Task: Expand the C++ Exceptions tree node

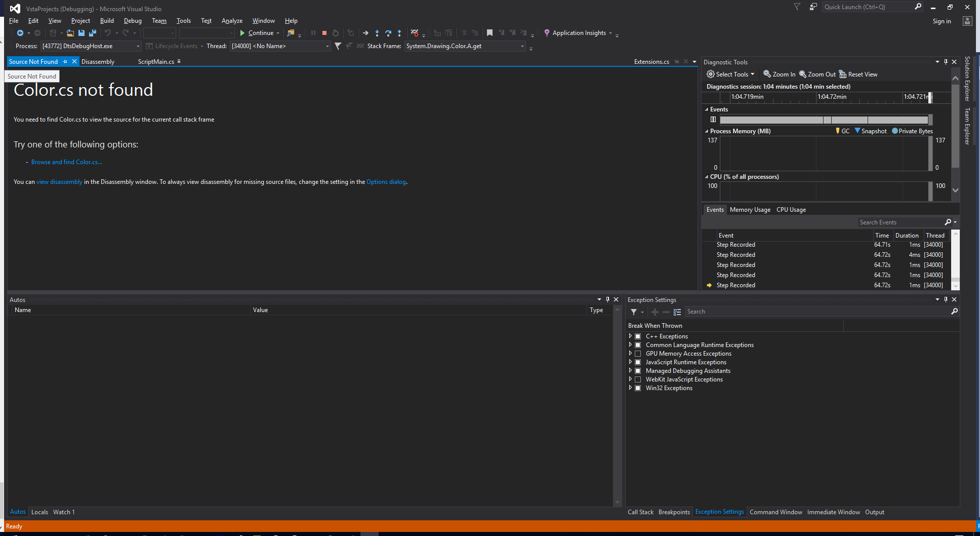Action: pos(630,336)
